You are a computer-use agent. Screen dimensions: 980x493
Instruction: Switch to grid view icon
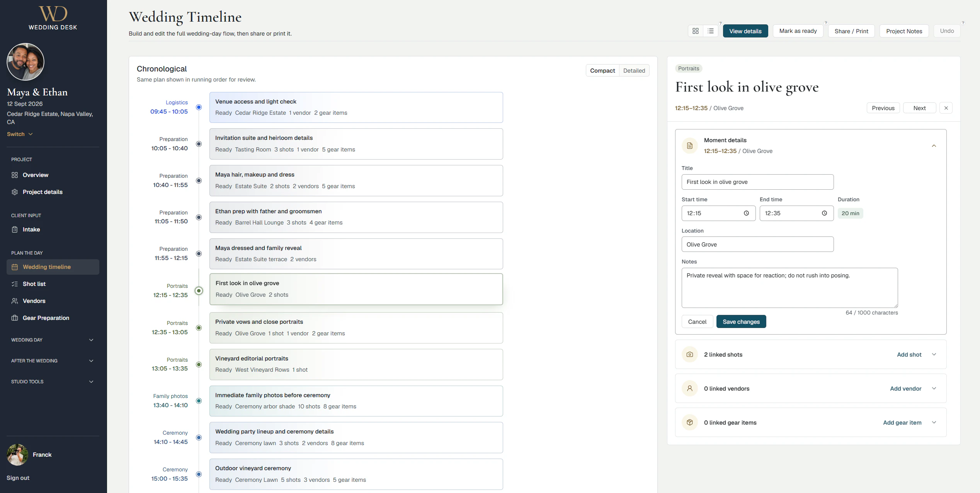[x=696, y=31]
